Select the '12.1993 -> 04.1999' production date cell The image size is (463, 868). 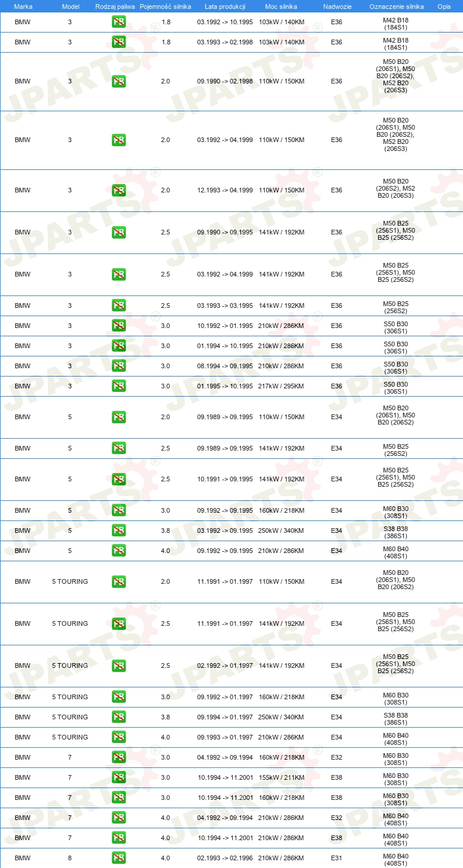225,191
